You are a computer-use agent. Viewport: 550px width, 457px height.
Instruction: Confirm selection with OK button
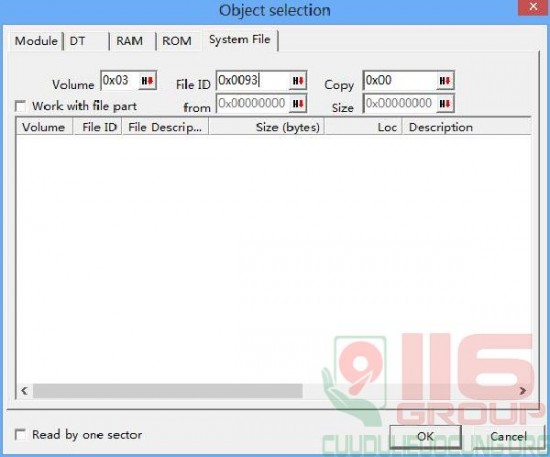tap(425, 436)
